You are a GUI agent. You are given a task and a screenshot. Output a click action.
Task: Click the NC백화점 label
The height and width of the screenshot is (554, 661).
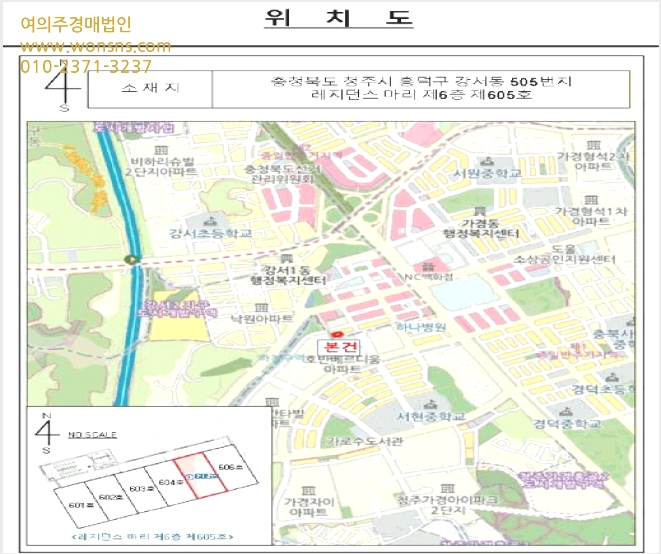429,277
